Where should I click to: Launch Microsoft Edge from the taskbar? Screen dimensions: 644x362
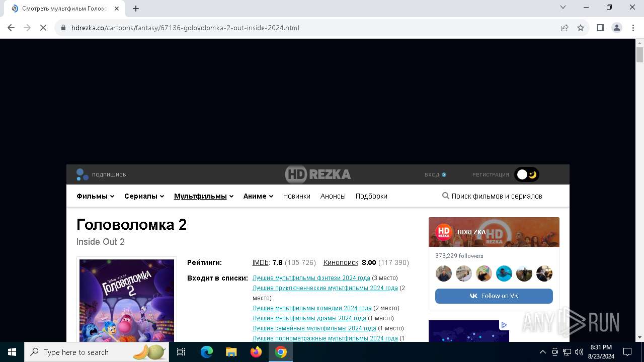[x=207, y=352]
